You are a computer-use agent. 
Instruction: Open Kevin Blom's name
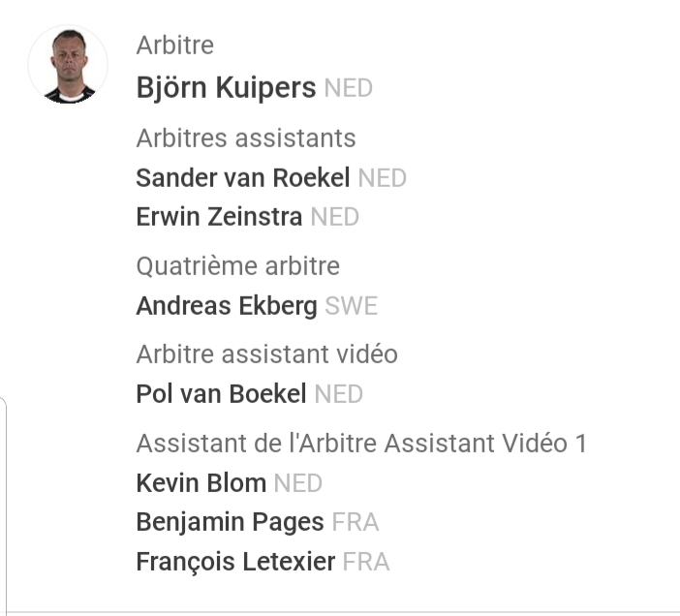pos(201,483)
